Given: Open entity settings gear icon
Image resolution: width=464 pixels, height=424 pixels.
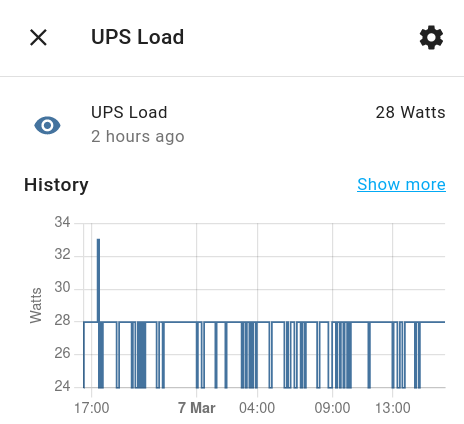Looking at the screenshot, I should 431,37.
